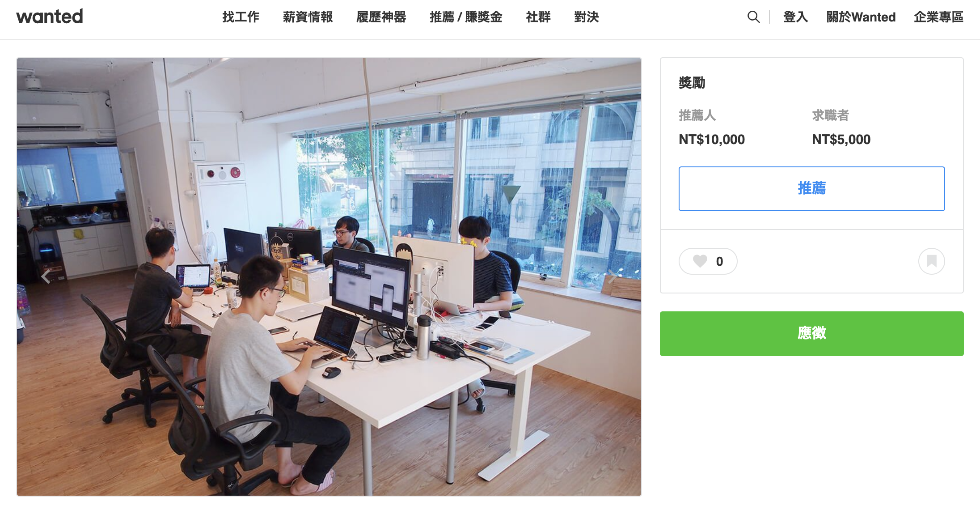Click 登入 to log in

(x=795, y=17)
